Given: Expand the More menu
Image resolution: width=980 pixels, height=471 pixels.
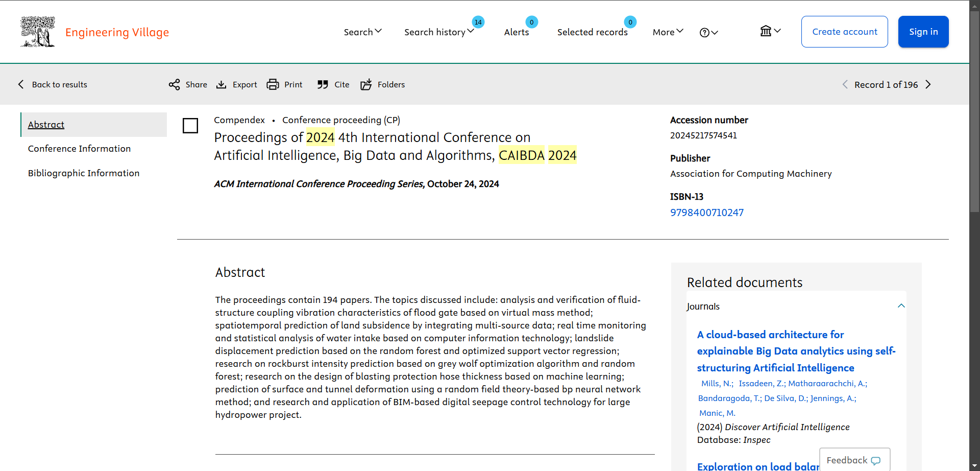Looking at the screenshot, I should pos(668,32).
